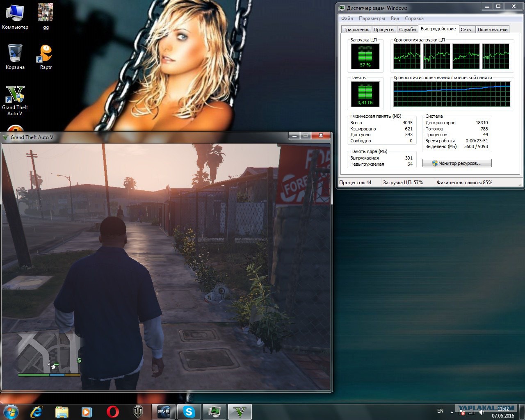Open the Корзина recycle bin icon
This screenshot has height=420, width=525.
(x=15, y=57)
